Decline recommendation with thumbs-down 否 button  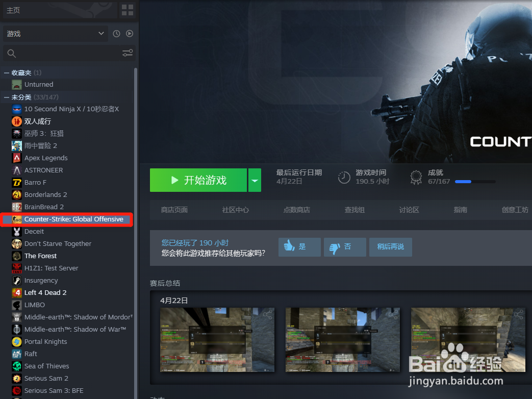click(345, 247)
